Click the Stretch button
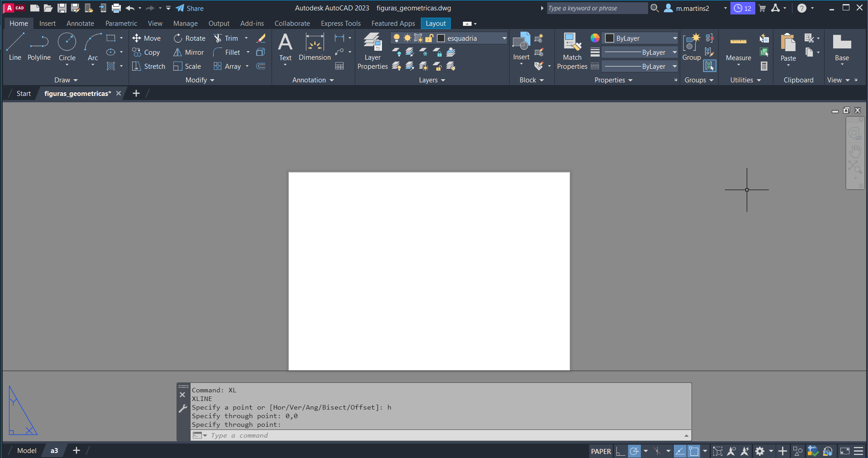 pyautogui.click(x=149, y=66)
